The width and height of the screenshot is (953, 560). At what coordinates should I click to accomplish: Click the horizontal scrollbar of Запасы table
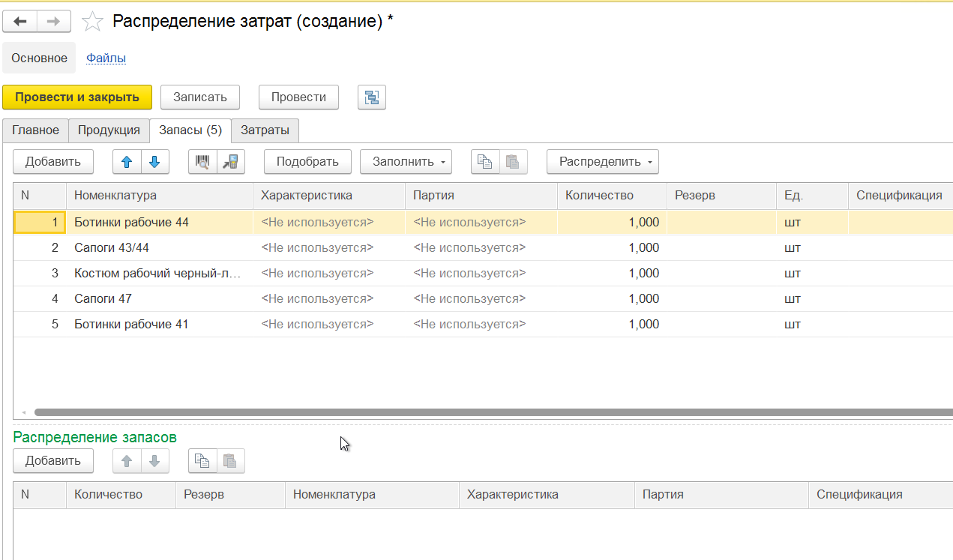point(493,412)
